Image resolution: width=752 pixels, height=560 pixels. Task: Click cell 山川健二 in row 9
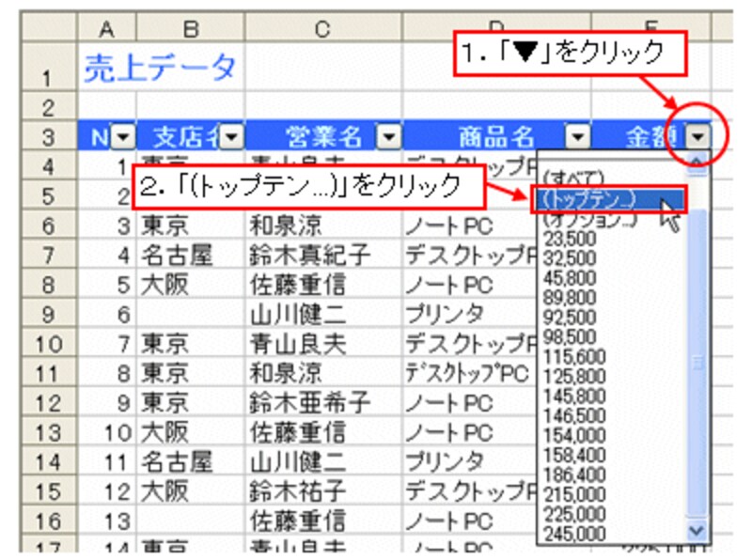tap(323, 314)
